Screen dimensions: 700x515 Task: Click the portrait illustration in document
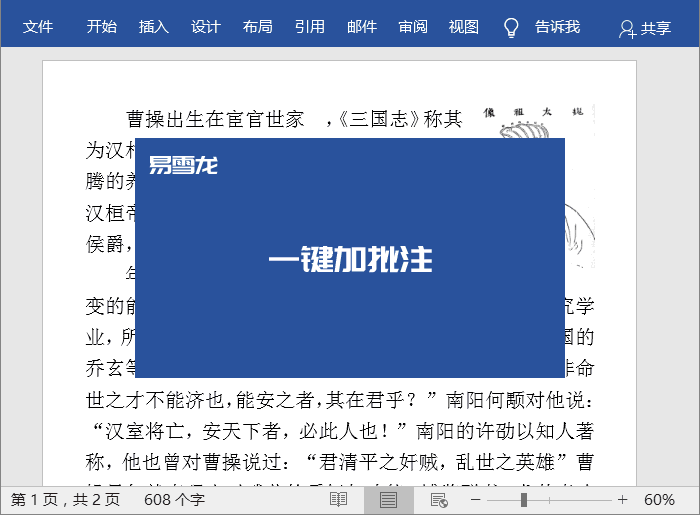(x=580, y=190)
